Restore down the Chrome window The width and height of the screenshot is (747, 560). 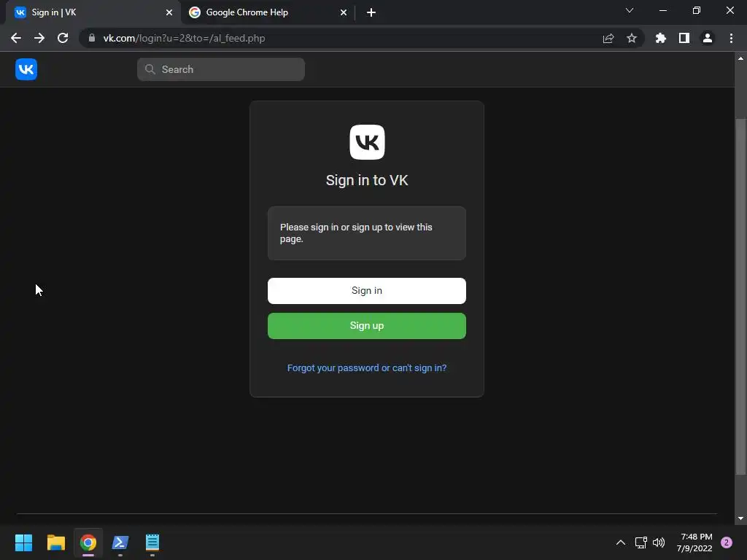pos(697,10)
